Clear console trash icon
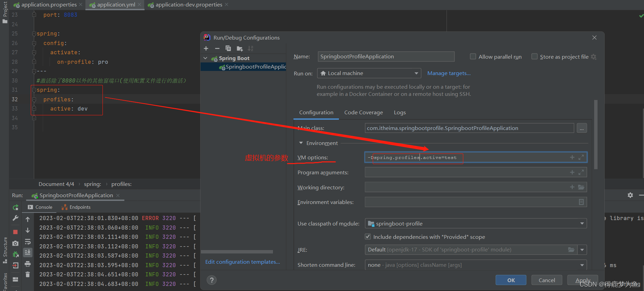This screenshot has width=644, height=291. pyautogui.click(x=28, y=274)
